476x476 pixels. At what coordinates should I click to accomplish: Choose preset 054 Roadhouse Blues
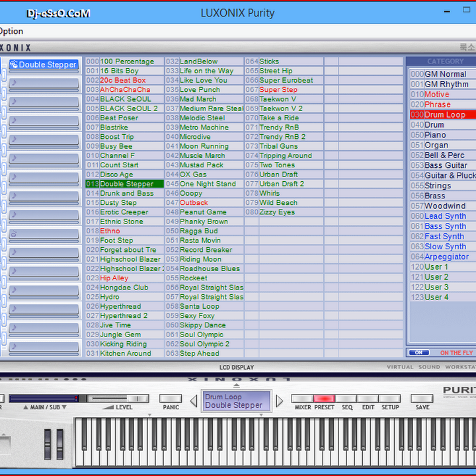point(204,268)
